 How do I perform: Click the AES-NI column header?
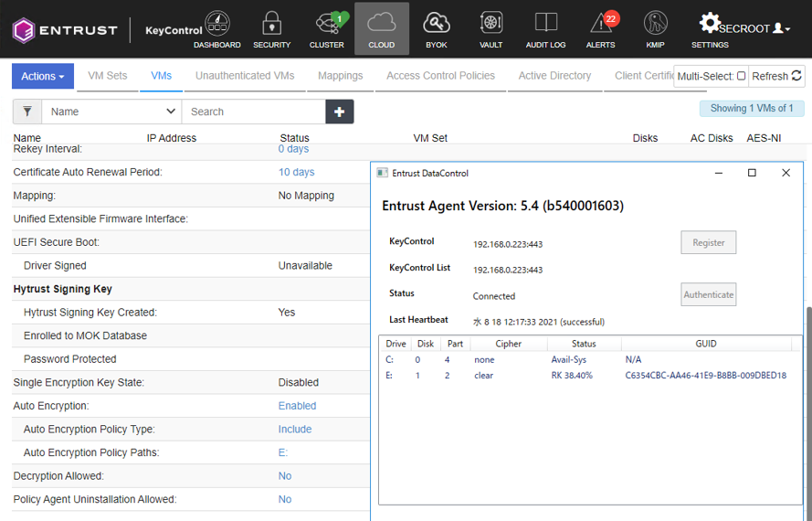pyautogui.click(x=764, y=138)
